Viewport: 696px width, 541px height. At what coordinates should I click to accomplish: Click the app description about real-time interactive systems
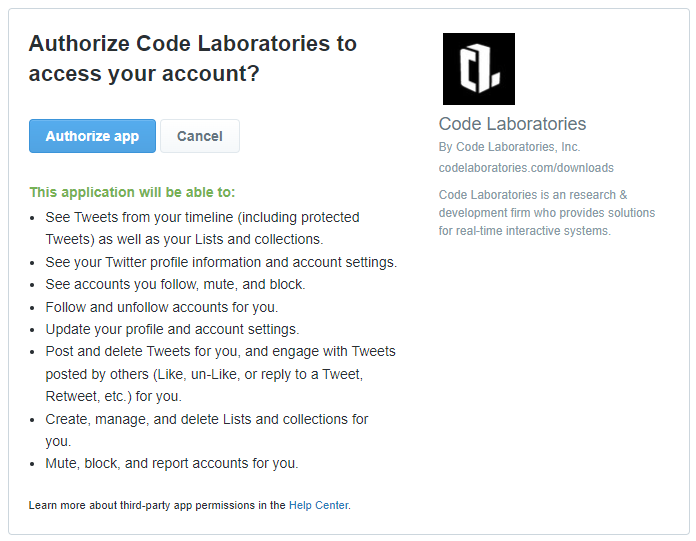pyautogui.click(x=547, y=213)
